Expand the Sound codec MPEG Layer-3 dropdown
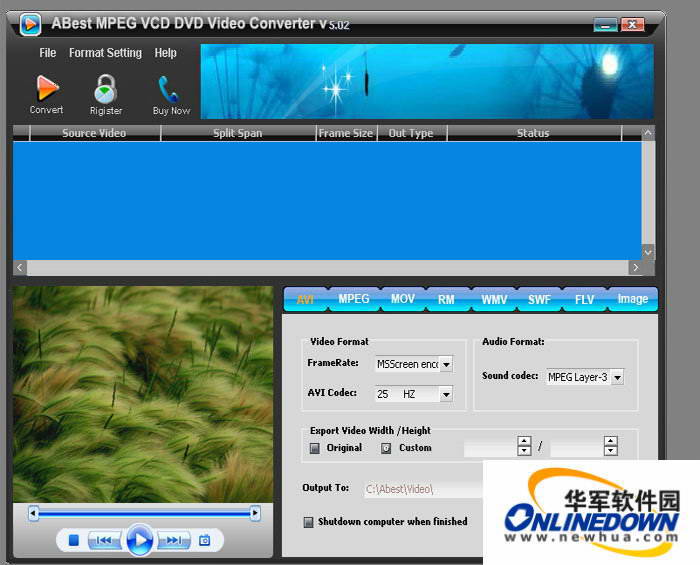The width and height of the screenshot is (700, 565). 617,377
